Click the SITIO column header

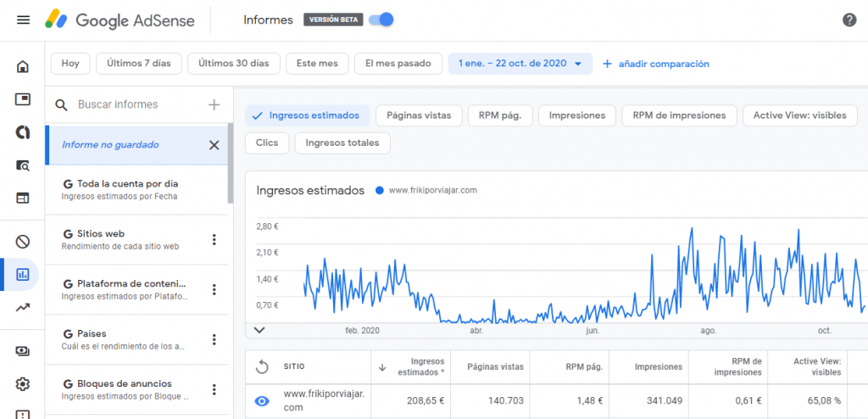[x=294, y=367]
